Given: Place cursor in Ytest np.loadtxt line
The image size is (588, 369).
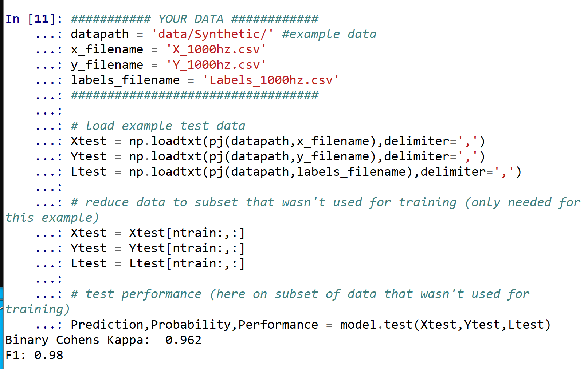Looking at the screenshot, I should (278, 156).
